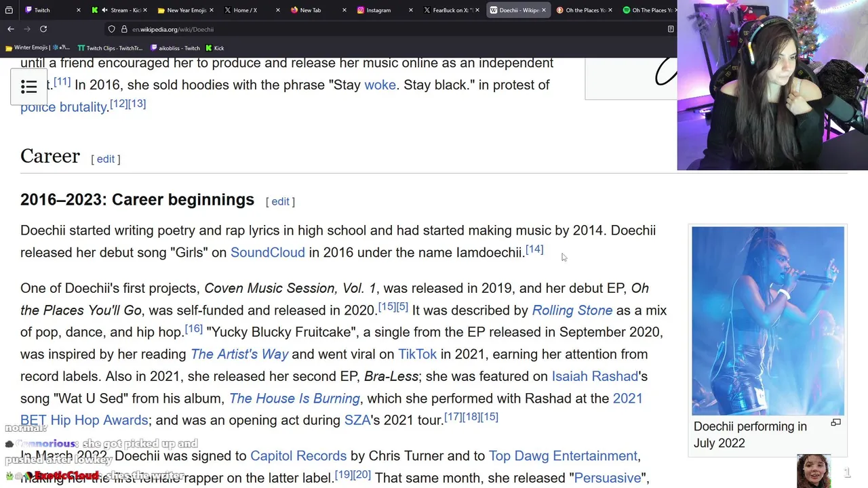Open The Artist's Way link
868x488 pixels.
tap(239, 354)
